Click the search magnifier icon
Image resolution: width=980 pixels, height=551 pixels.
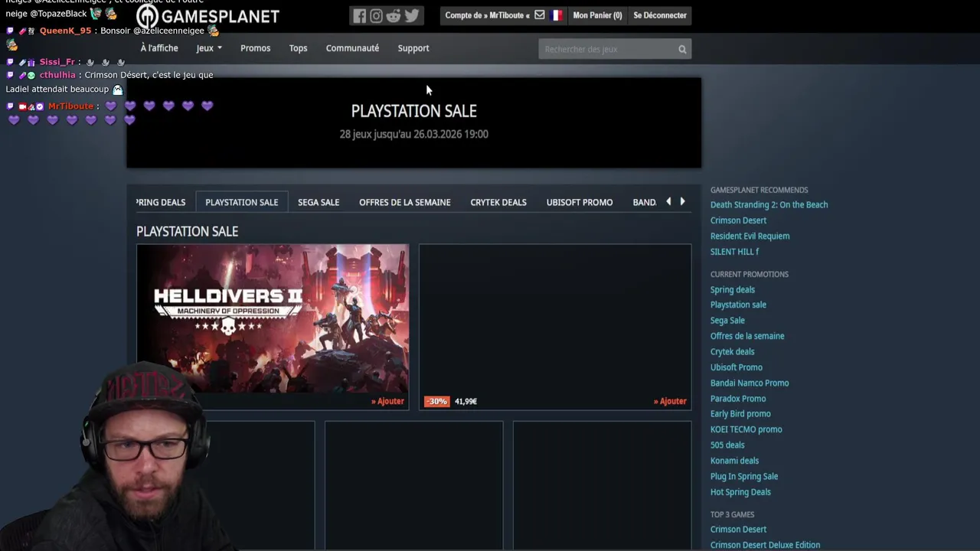tap(682, 49)
